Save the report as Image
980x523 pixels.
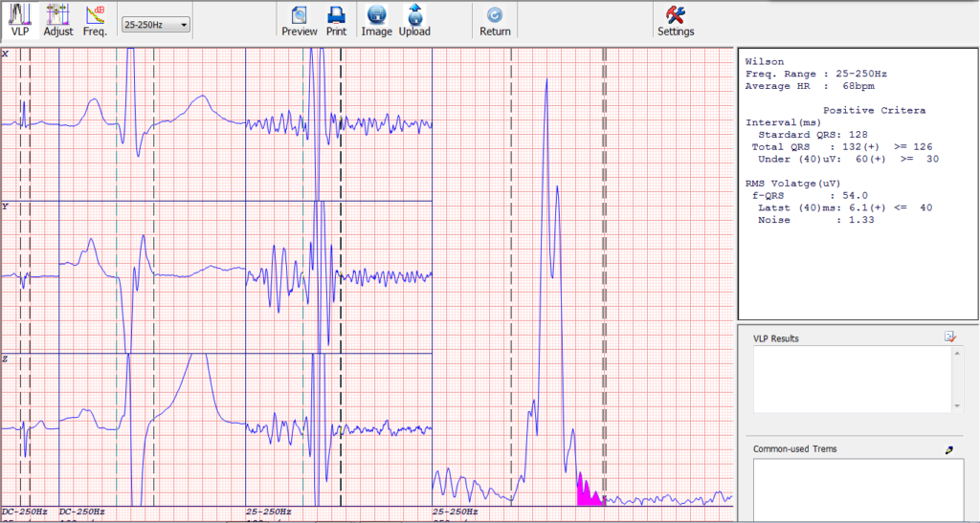377,20
